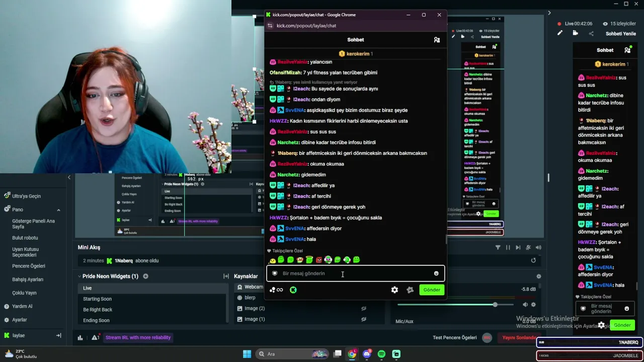The height and width of the screenshot is (362, 644).
Task: Click Test Pencere Öğeleri
Action: [x=454, y=337]
